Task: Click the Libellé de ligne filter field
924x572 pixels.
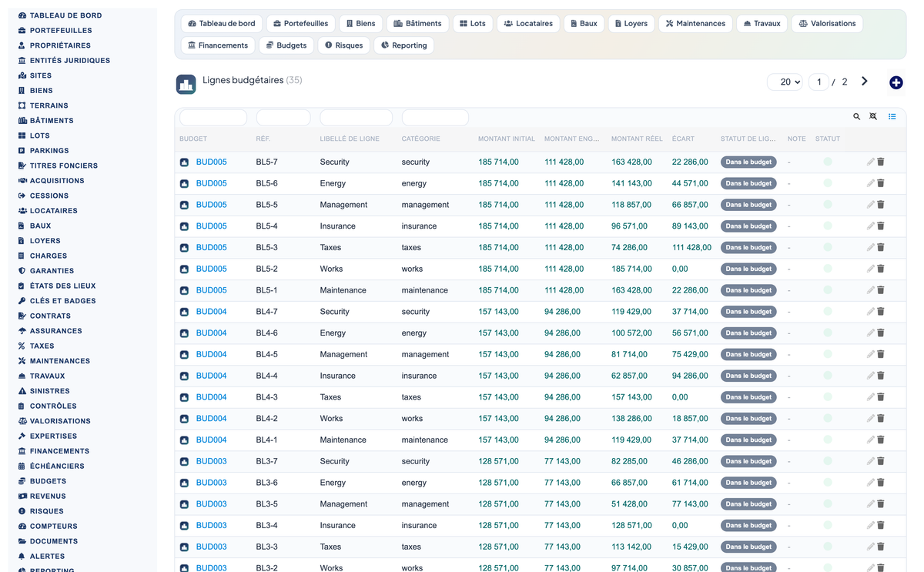Action: coord(356,118)
